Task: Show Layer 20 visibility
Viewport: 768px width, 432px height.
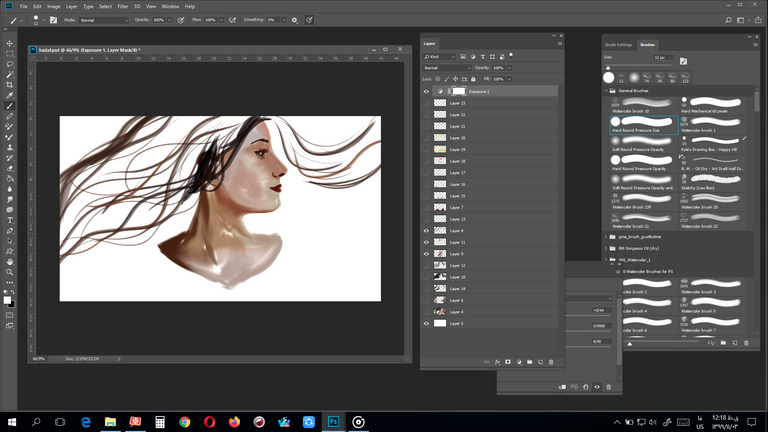Action: click(x=426, y=138)
